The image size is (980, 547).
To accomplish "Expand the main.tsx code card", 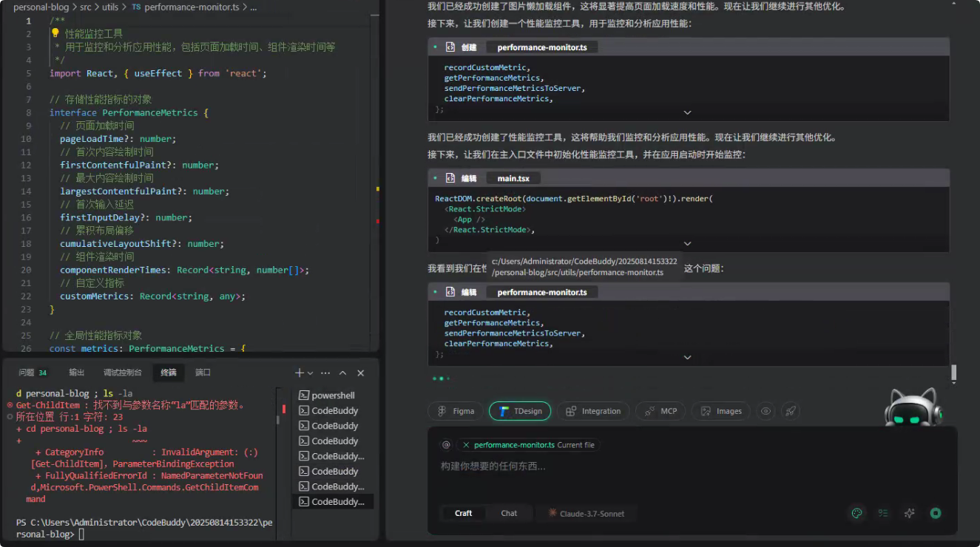I will [x=687, y=243].
